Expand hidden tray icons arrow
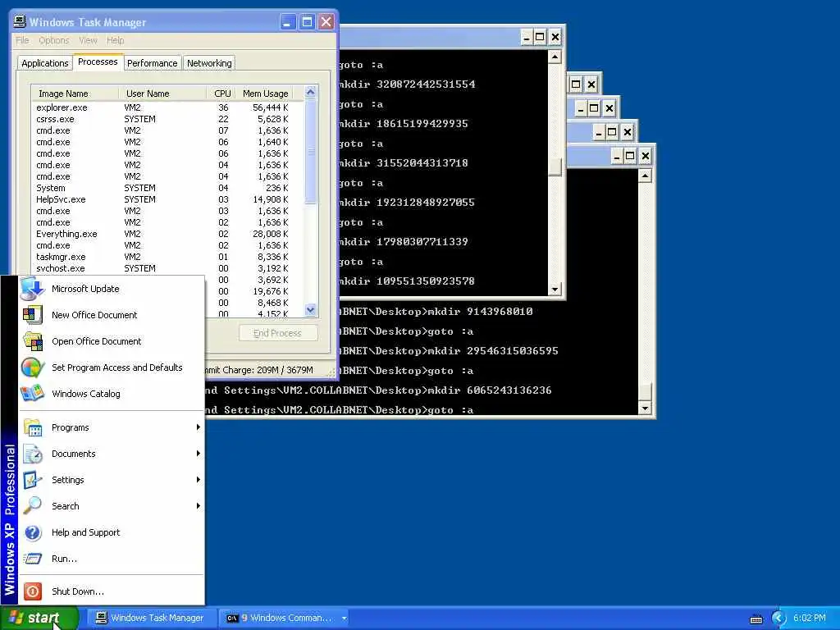The width and height of the screenshot is (840, 630). tap(779, 619)
